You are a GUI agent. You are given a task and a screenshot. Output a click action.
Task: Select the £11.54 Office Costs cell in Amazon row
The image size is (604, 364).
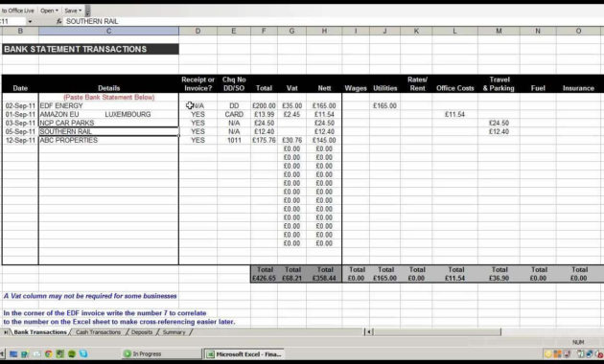coord(455,114)
